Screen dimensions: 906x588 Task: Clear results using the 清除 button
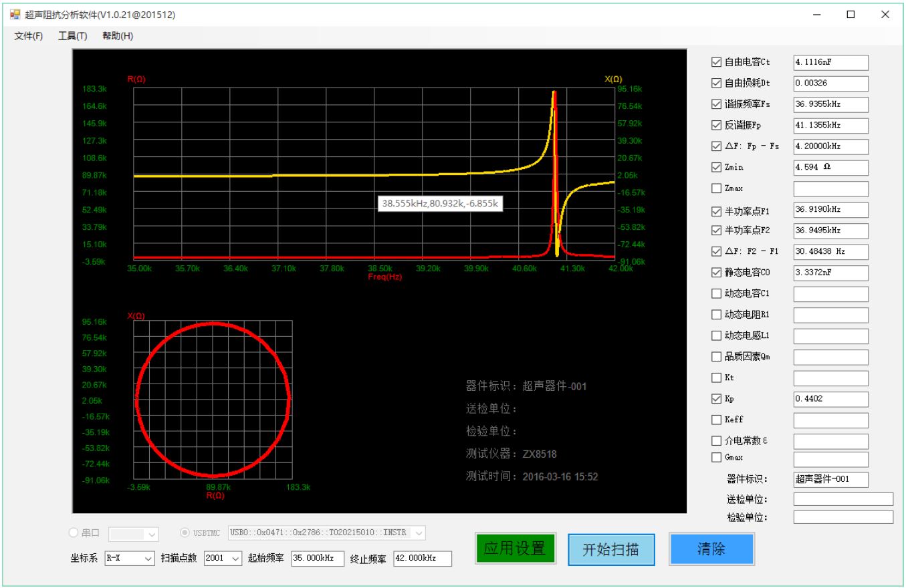711,549
